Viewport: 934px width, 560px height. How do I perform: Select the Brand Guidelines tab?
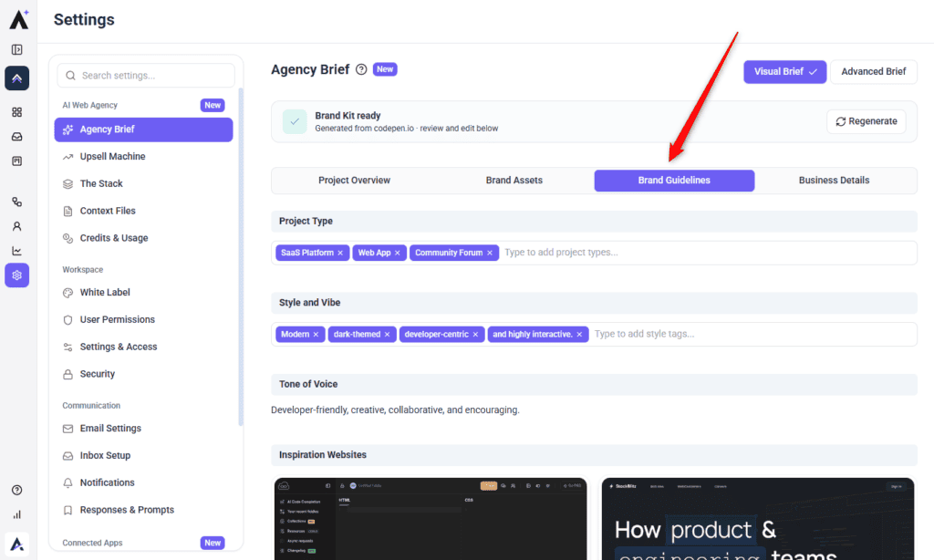[x=674, y=181]
